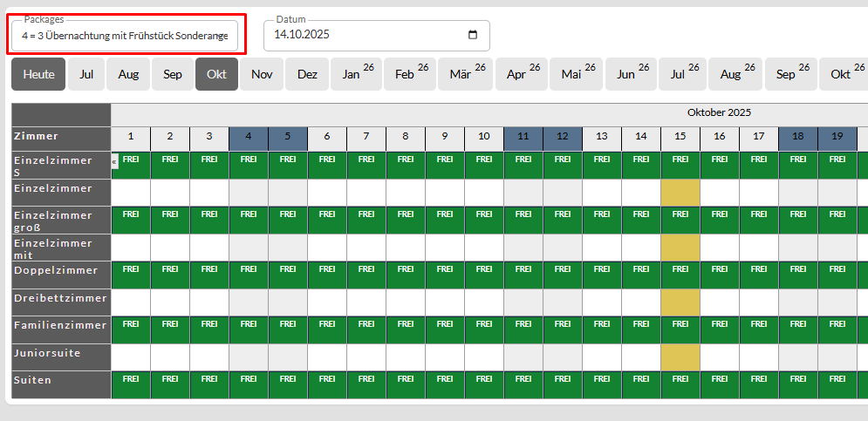Click yellow Juniorsuite cell on day 15

(680, 356)
